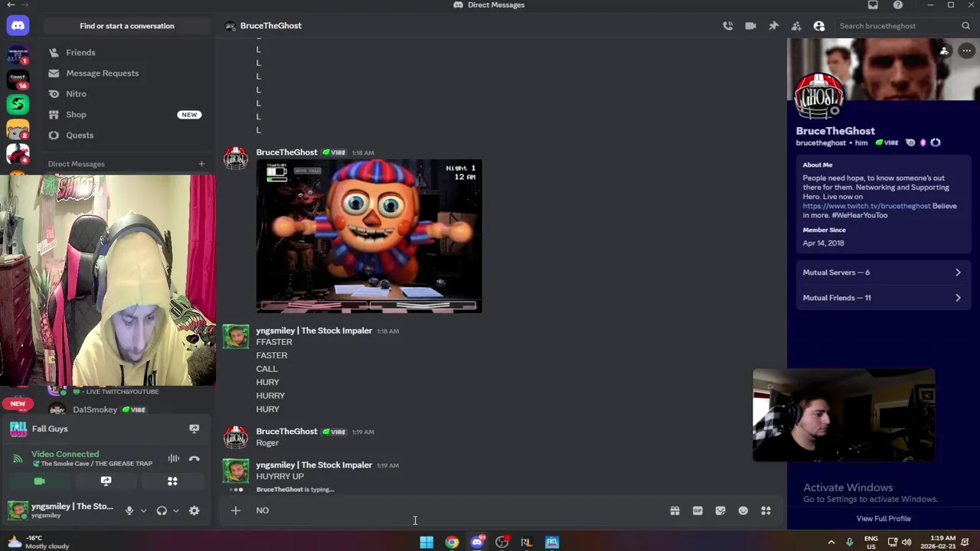Open taskbar volume icon
Screen dimensions: 980x551
[x=906, y=543]
